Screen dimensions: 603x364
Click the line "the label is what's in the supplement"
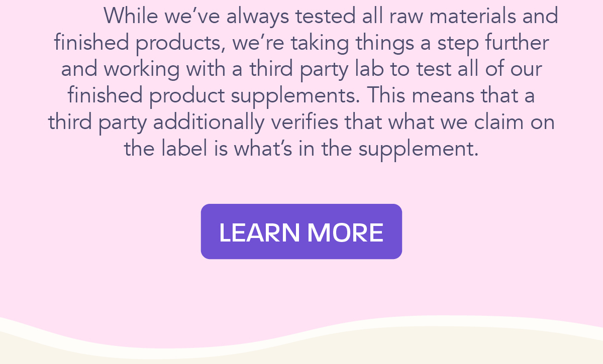301,149
